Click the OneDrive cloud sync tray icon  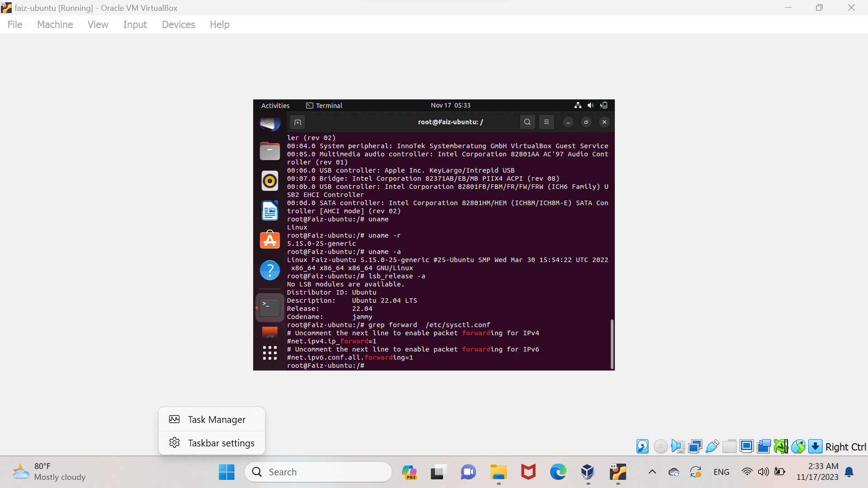(674, 472)
